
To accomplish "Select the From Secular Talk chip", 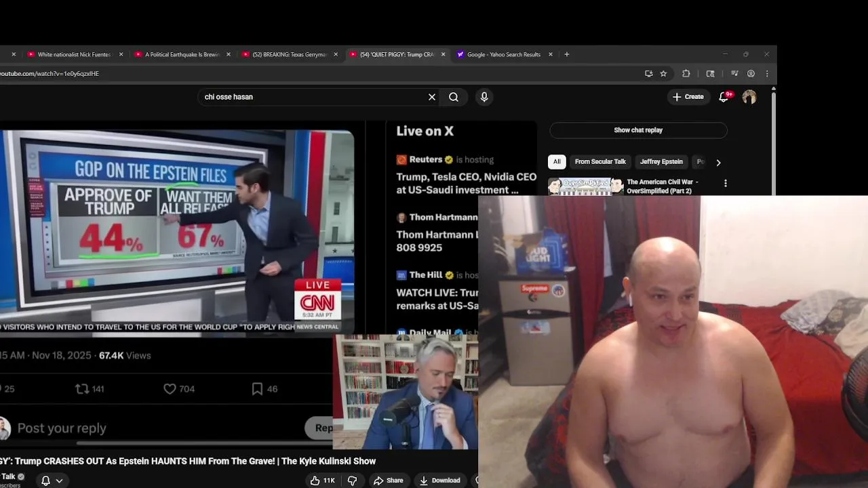I will click(600, 161).
